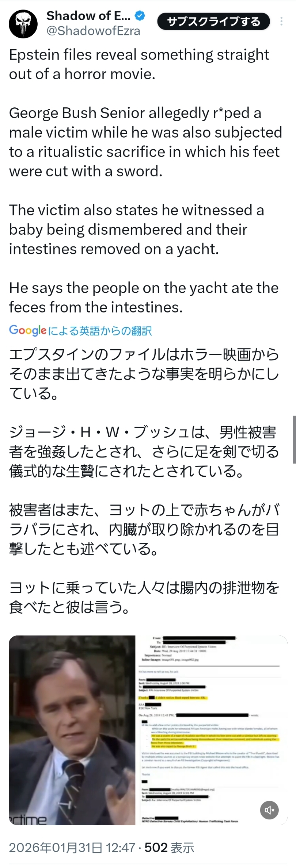Click the Google logo in translation notice

(x=28, y=331)
